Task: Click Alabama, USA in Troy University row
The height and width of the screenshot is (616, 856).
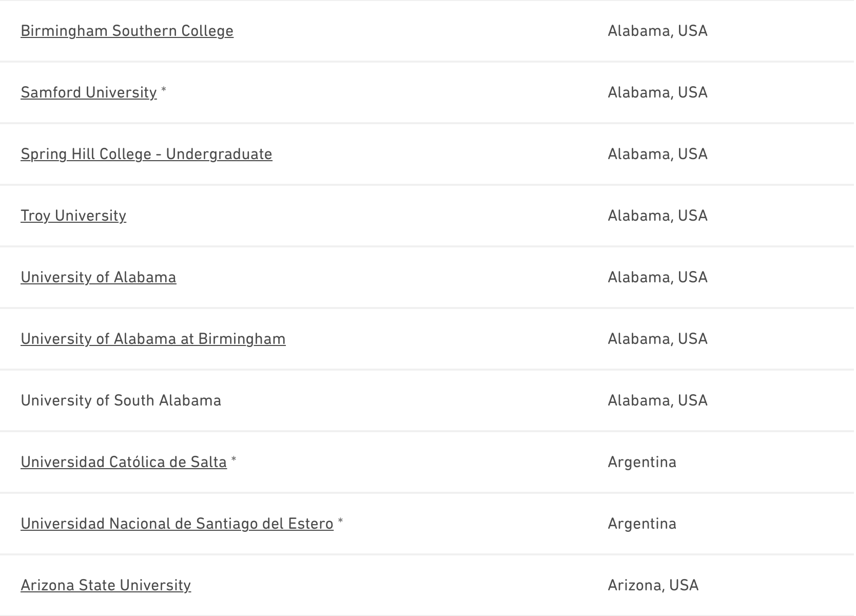Action: 657,216
